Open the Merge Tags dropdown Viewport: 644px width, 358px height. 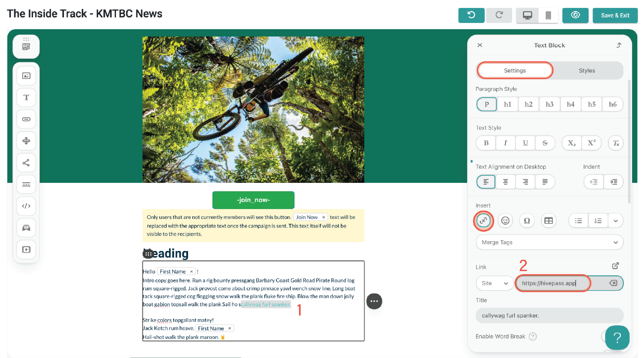(549, 242)
